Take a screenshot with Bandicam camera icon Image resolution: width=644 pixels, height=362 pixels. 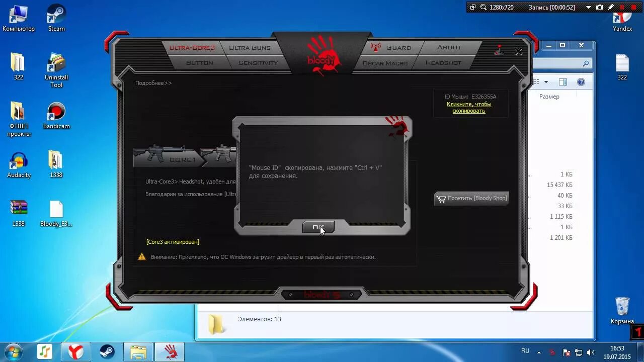point(599,7)
